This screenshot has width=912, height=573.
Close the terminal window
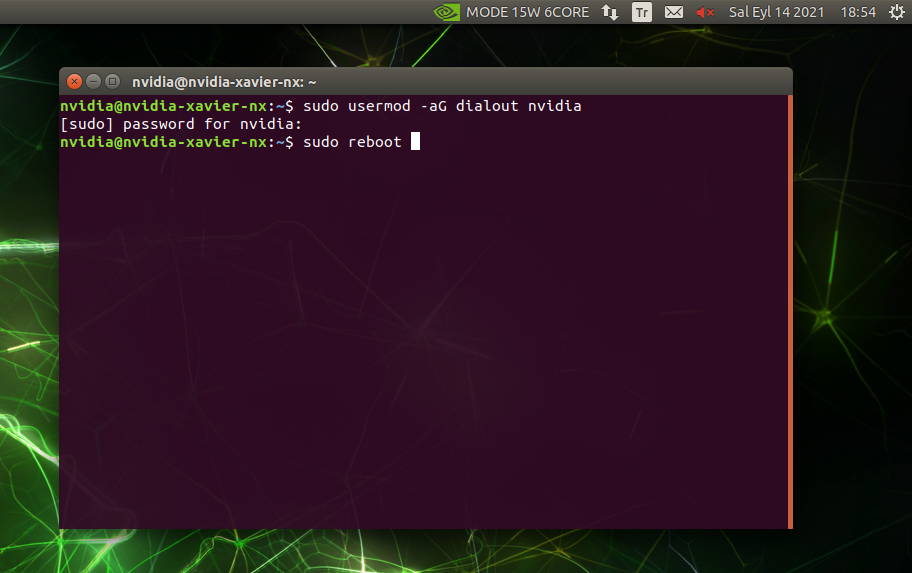pyautogui.click(x=74, y=81)
